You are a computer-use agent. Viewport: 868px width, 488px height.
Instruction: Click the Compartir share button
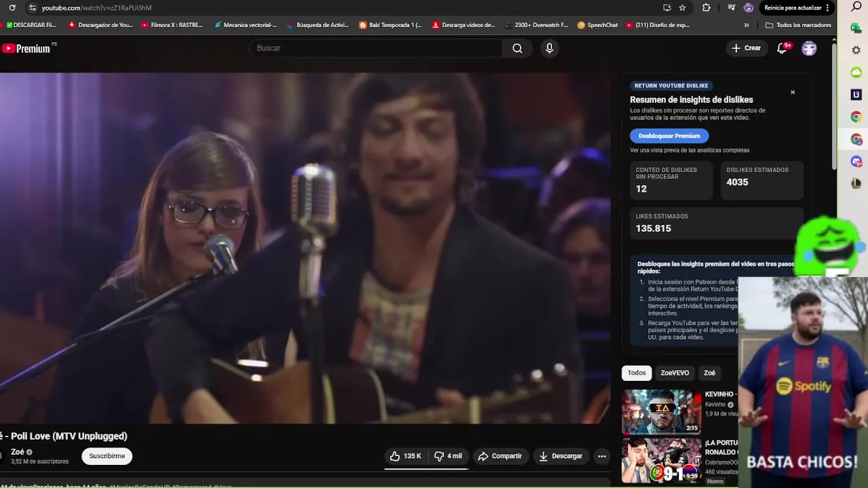point(500,456)
